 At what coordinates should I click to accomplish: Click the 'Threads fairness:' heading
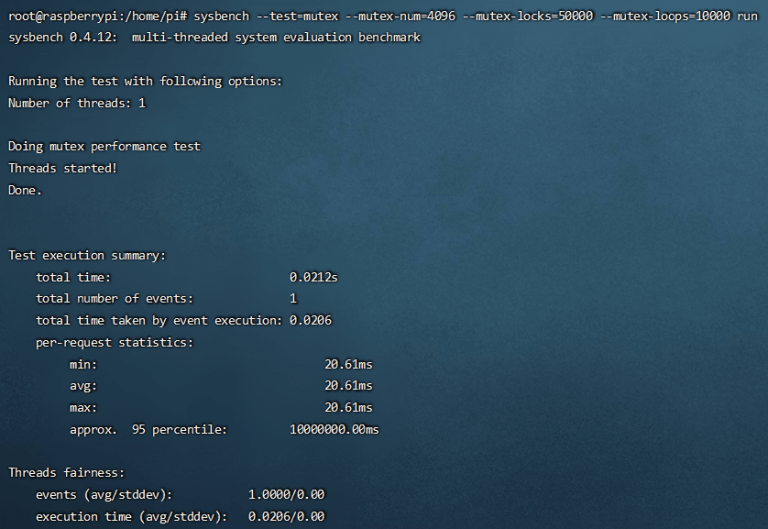point(66,472)
